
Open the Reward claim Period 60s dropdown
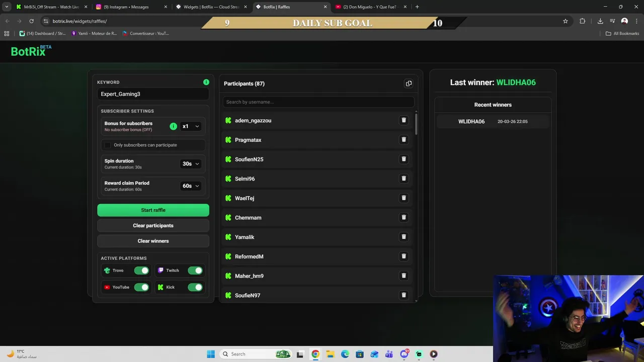point(191,186)
